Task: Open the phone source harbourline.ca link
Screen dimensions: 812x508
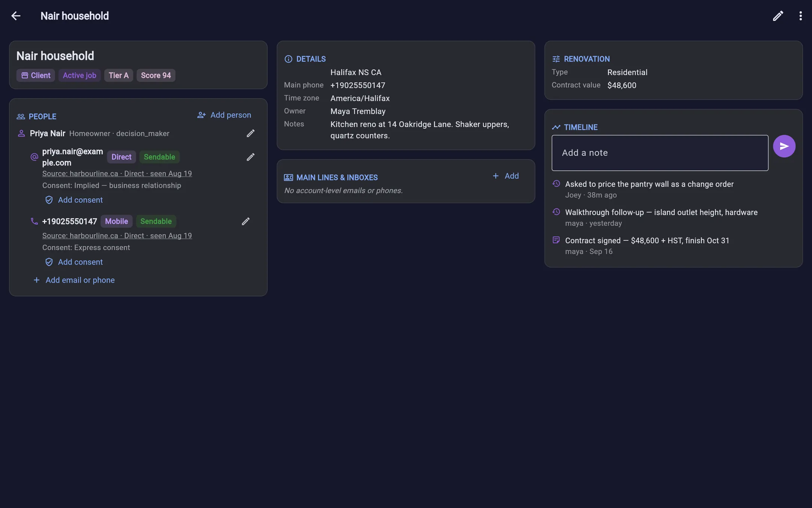Action: click(x=117, y=236)
